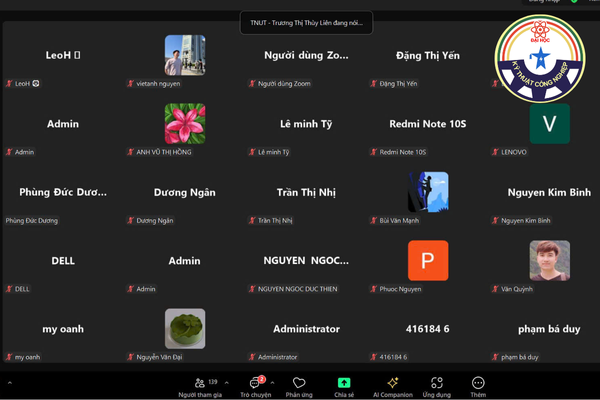Screen dimensions: 600x400
Task: Click the caret at the toolbar's far left
Action: click(10, 382)
